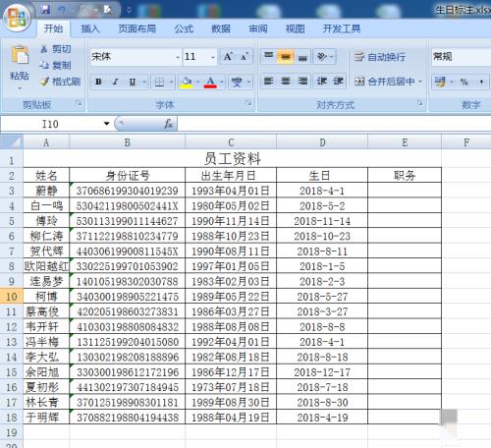
Task: Open underline style dropdown arrow
Action: click(x=143, y=82)
